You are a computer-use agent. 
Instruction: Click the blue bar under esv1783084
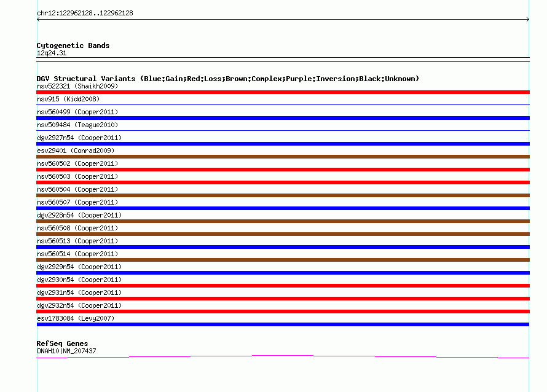click(283, 324)
